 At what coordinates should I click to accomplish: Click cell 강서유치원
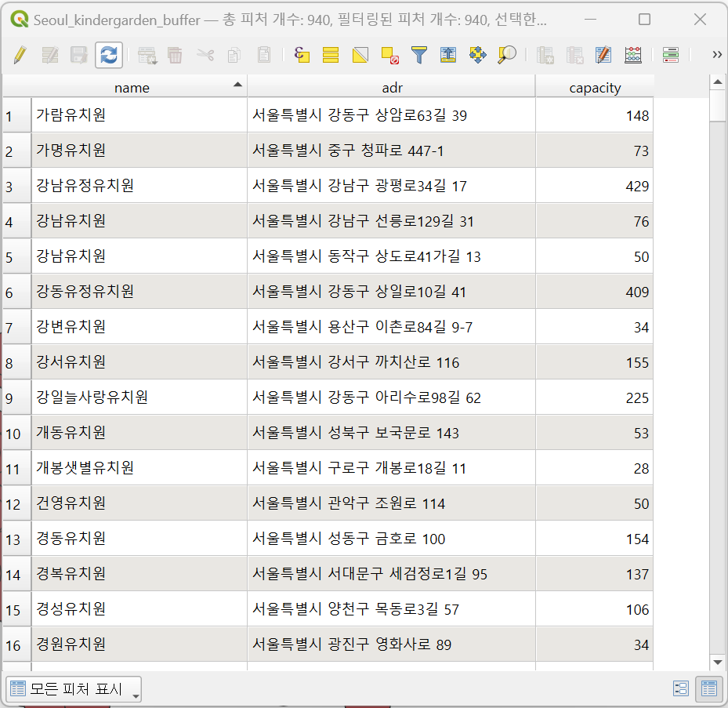point(139,362)
